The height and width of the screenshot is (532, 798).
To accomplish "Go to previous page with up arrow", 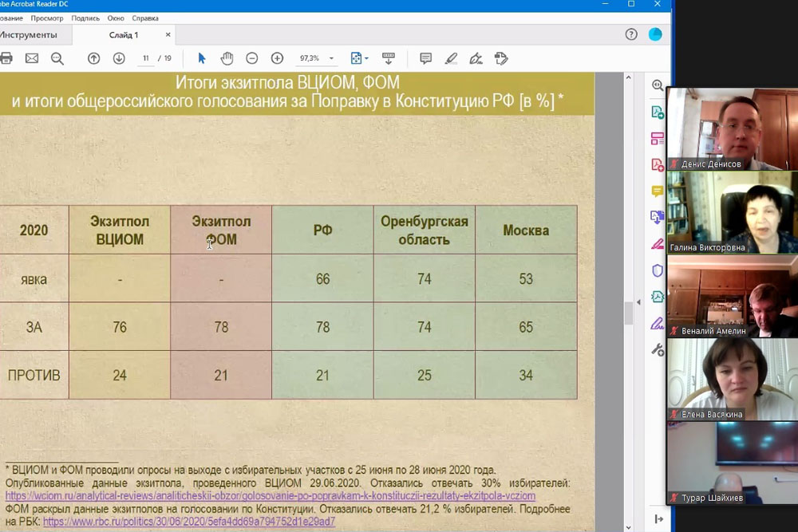I will pos(93,58).
